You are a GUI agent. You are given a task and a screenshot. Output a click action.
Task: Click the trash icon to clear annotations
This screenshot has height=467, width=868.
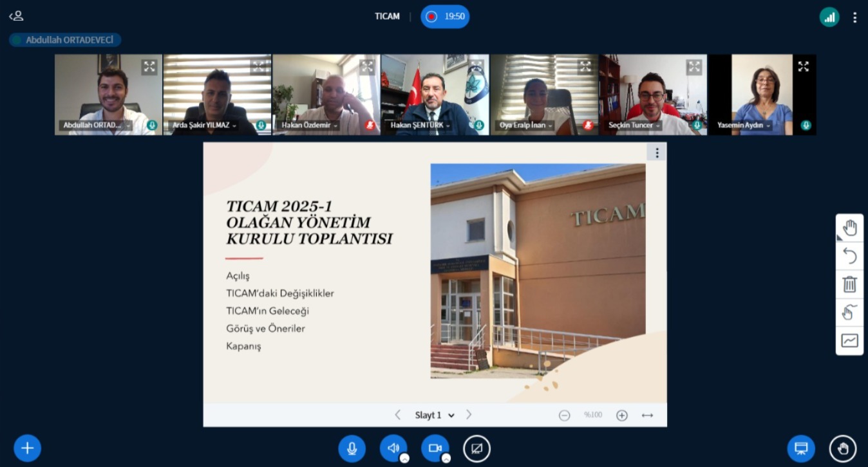pos(849,284)
